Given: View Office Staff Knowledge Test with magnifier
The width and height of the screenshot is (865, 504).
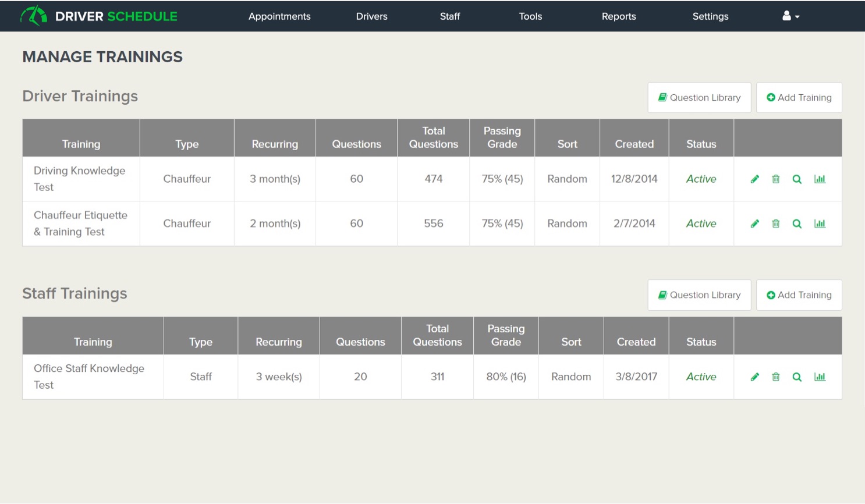Looking at the screenshot, I should click(x=797, y=377).
